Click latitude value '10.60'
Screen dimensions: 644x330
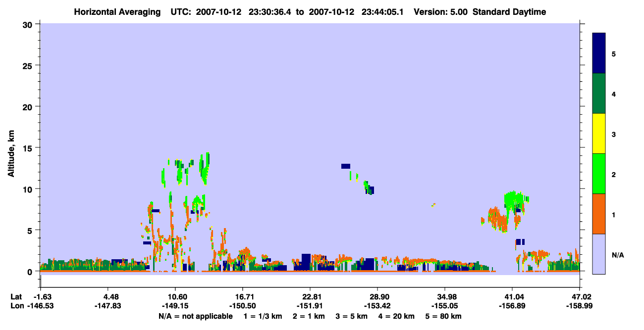(x=175, y=296)
